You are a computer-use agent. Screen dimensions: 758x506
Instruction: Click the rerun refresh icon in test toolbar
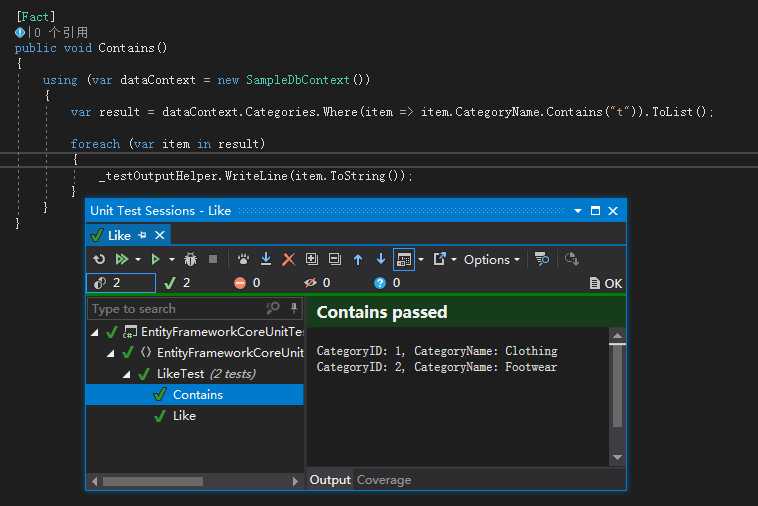[99, 260]
